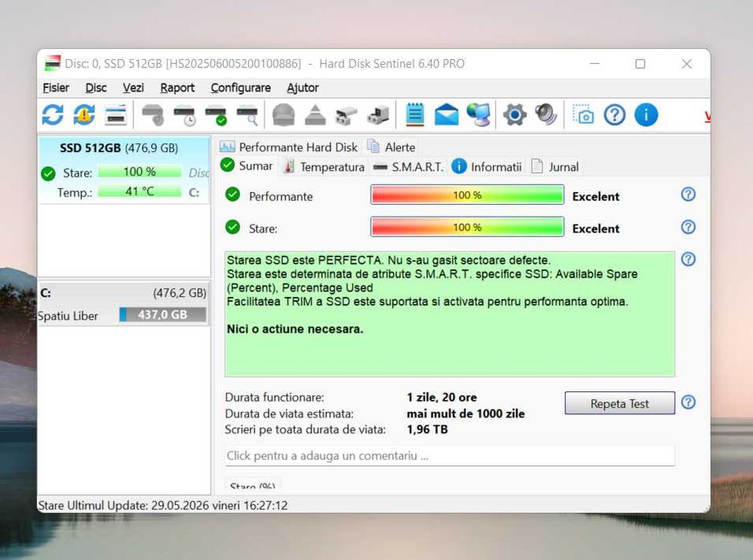
Task: Switch to the Temperatura tab
Action: (x=324, y=167)
